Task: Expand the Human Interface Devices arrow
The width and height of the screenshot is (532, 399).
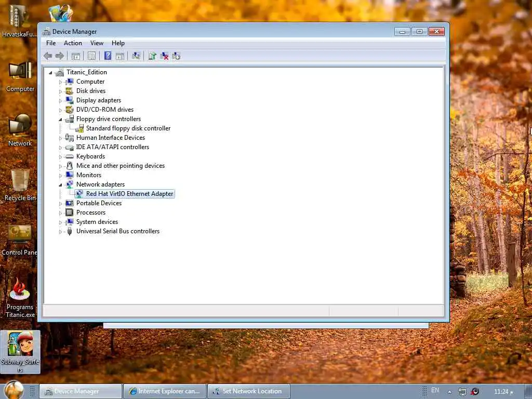Action: click(x=60, y=138)
